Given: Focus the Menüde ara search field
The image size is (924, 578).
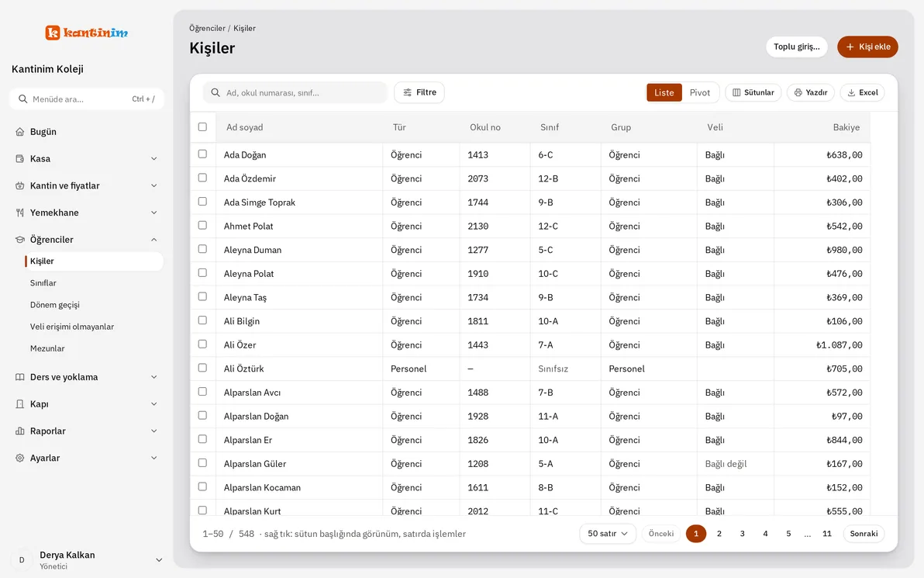Looking at the screenshot, I should click(87, 99).
